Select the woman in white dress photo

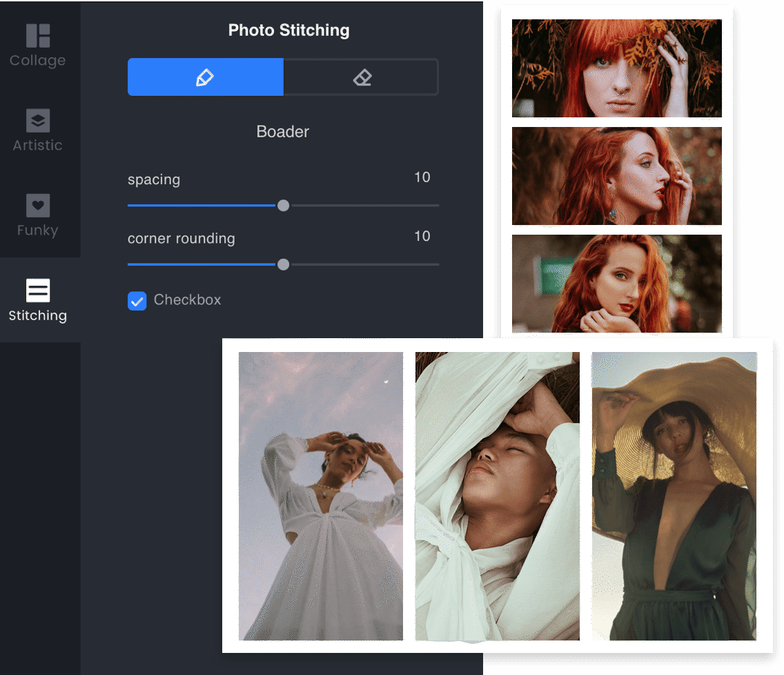pyautogui.click(x=320, y=496)
